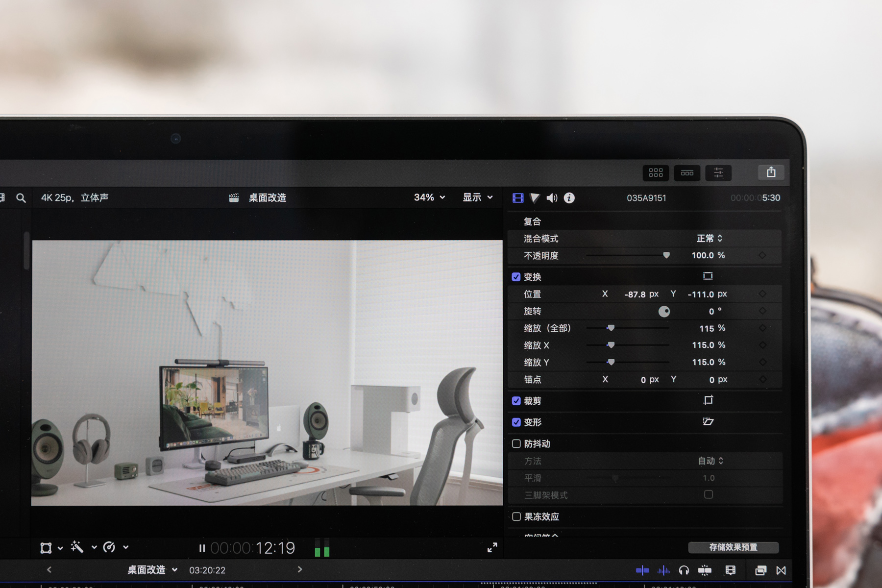Toggle the 变形 checkbox

(x=516, y=422)
